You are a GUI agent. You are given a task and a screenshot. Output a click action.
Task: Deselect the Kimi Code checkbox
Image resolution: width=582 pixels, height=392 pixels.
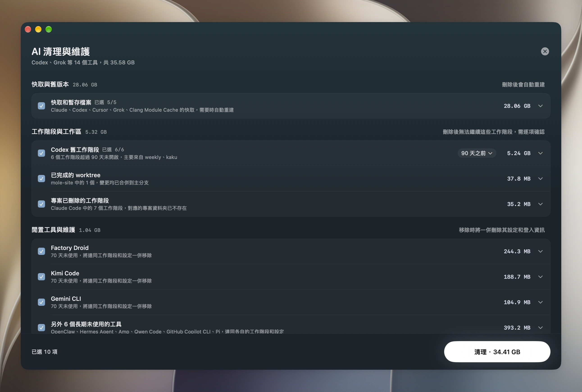(41, 277)
